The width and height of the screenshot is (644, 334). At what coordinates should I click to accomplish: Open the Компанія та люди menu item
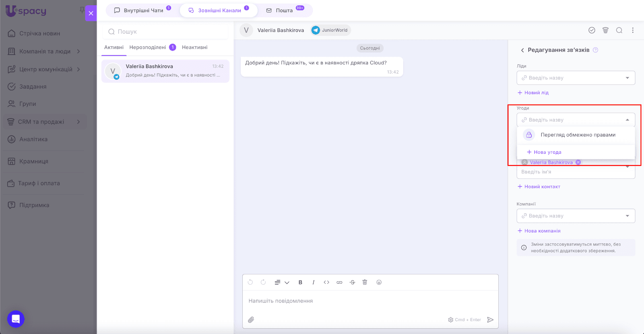[45, 51]
